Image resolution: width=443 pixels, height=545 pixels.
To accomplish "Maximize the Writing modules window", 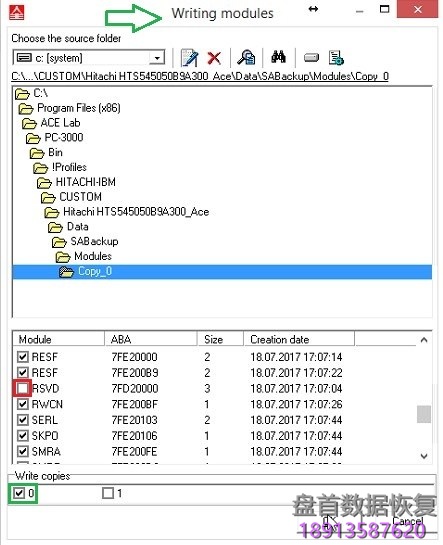I will click(x=384, y=9).
